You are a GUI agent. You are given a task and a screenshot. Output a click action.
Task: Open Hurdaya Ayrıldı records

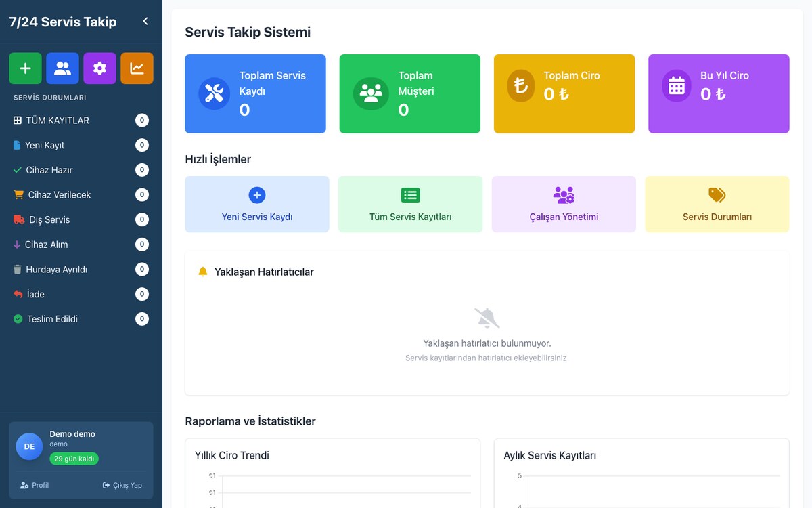pos(81,270)
